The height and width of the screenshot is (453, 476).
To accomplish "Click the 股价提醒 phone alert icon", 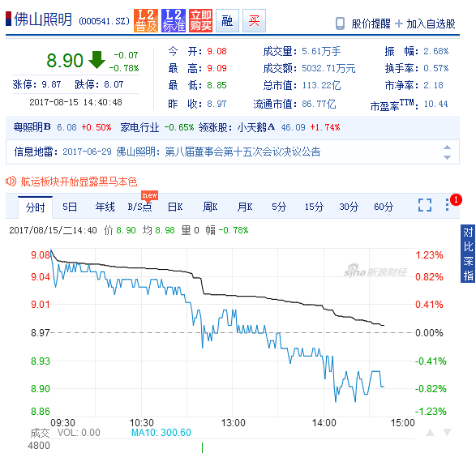I will pos(340,24).
